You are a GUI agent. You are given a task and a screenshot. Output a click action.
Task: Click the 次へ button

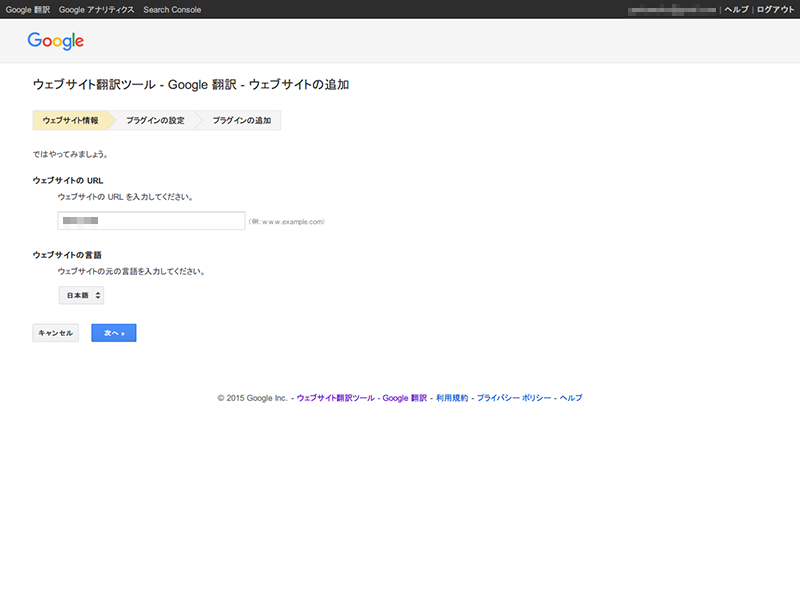[114, 333]
